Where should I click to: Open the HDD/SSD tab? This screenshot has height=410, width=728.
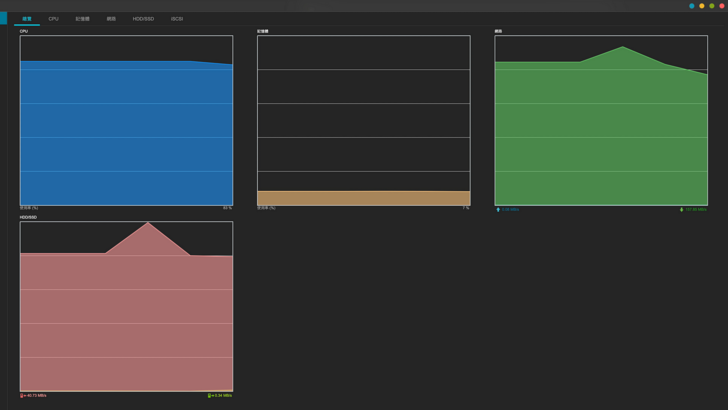point(143,19)
